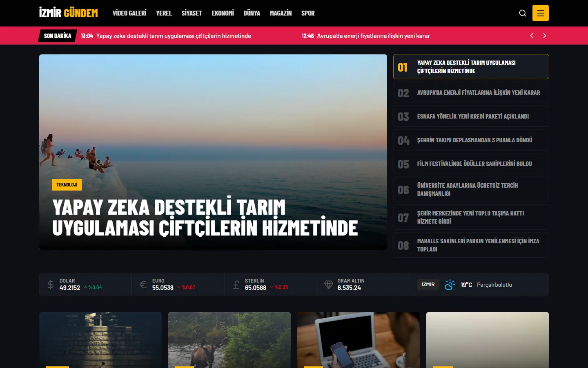Click the Dolar rate 49,2152
Screen dimensions: 588x368
(70, 288)
